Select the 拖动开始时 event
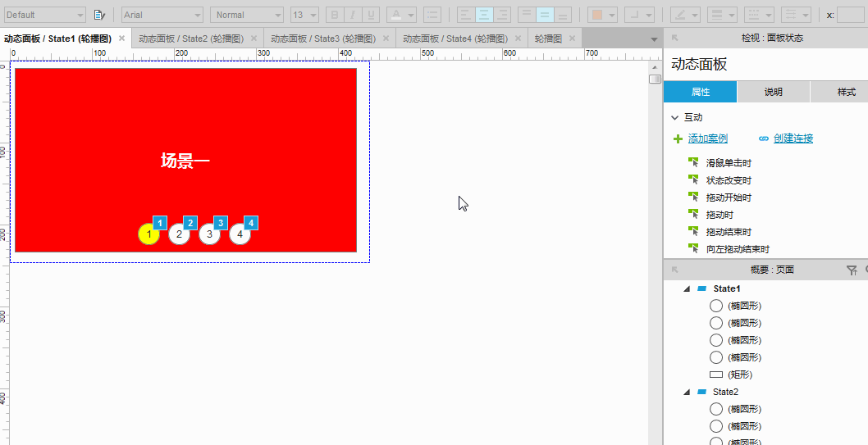Screen dimensions: 868x445 click(729, 198)
